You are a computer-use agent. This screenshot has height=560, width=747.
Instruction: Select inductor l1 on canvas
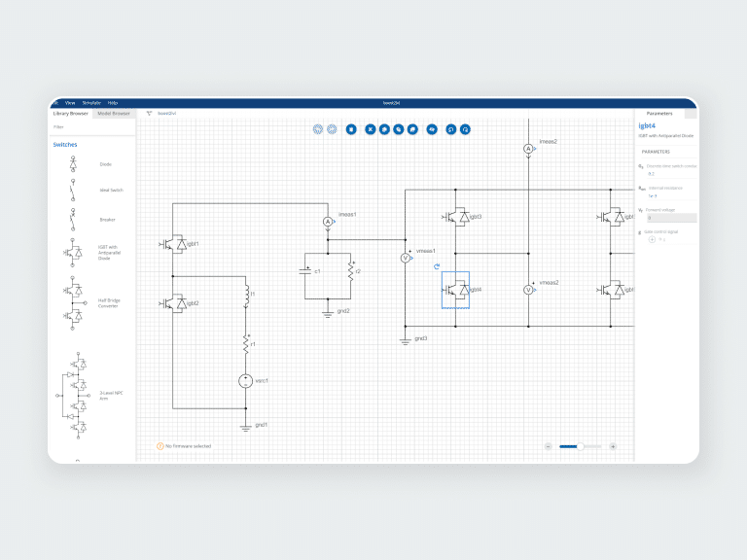click(246, 297)
